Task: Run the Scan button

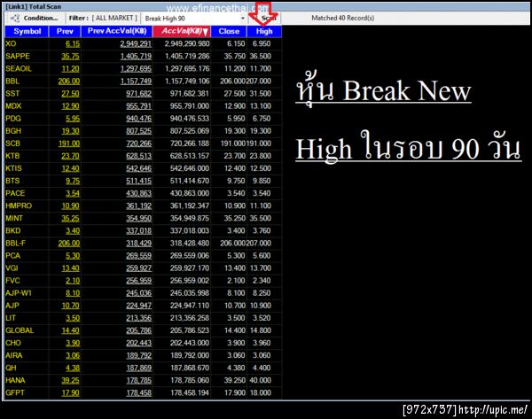Action: click(x=265, y=19)
